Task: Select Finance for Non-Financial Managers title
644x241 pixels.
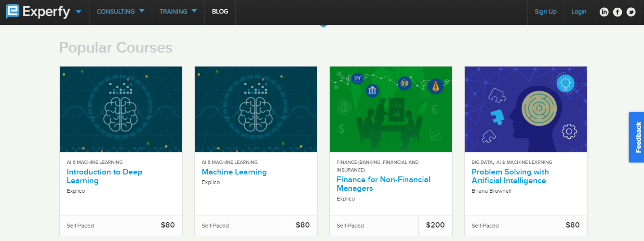Action: 384,184
